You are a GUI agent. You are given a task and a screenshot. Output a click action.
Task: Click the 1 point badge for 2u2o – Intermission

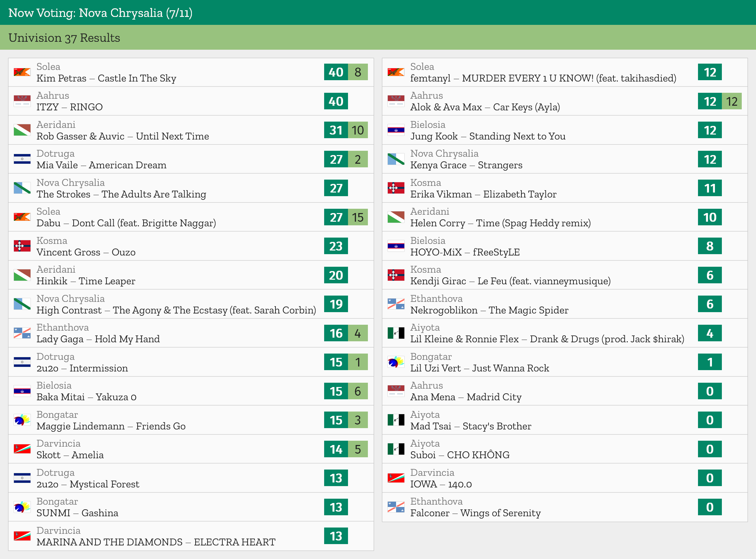click(358, 362)
